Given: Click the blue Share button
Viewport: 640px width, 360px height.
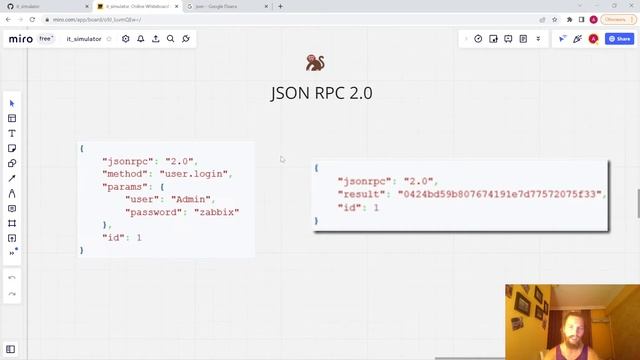Looking at the screenshot, I should coord(619,39).
